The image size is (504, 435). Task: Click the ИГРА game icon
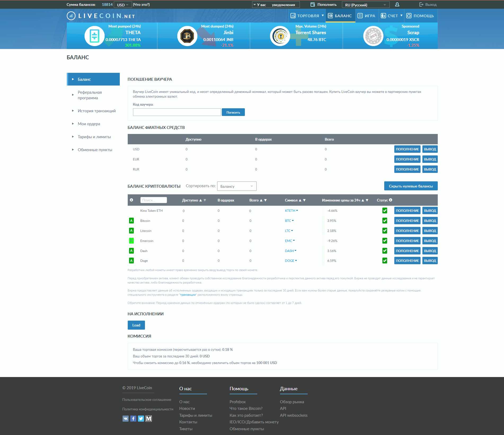360,16
